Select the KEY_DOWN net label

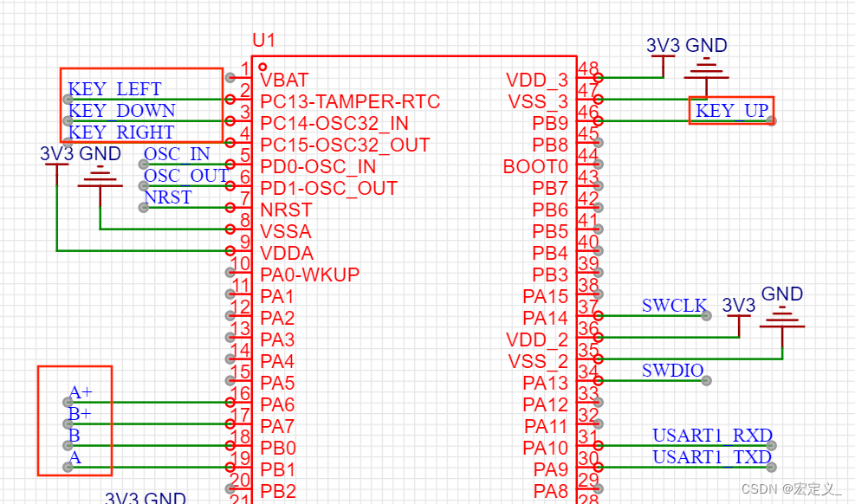point(122,110)
